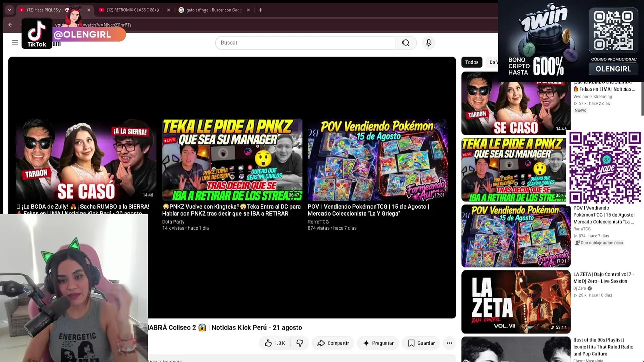Viewport: 644px width, 362px height.
Task: Go back with browser back arrow
Action: [x=10, y=25]
